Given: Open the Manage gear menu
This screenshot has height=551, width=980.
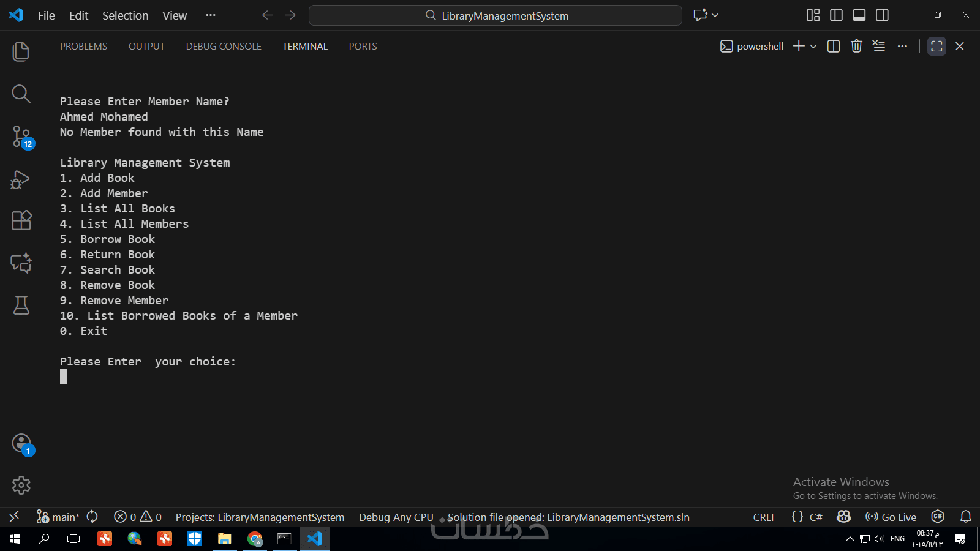Looking at the screenshot, I should (x=21, y=485).
